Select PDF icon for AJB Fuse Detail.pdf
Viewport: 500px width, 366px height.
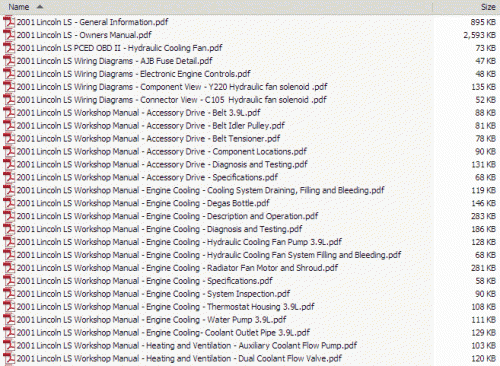(x=9, y=61)
